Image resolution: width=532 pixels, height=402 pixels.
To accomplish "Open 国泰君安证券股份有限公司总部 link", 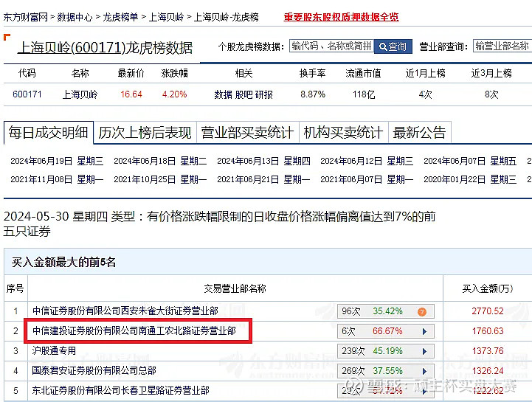I will click(94, 370).
